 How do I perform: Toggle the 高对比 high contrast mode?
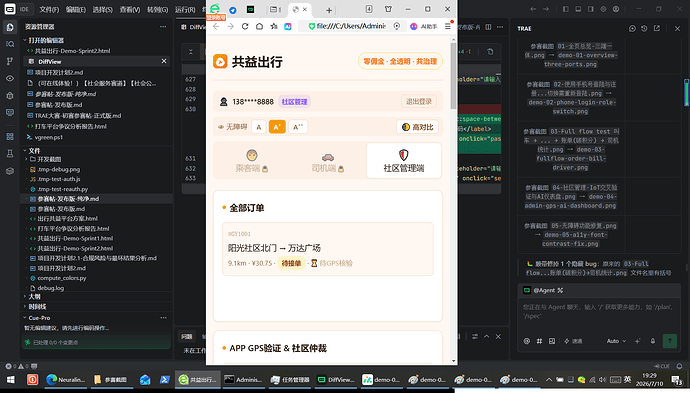[418, 127]
